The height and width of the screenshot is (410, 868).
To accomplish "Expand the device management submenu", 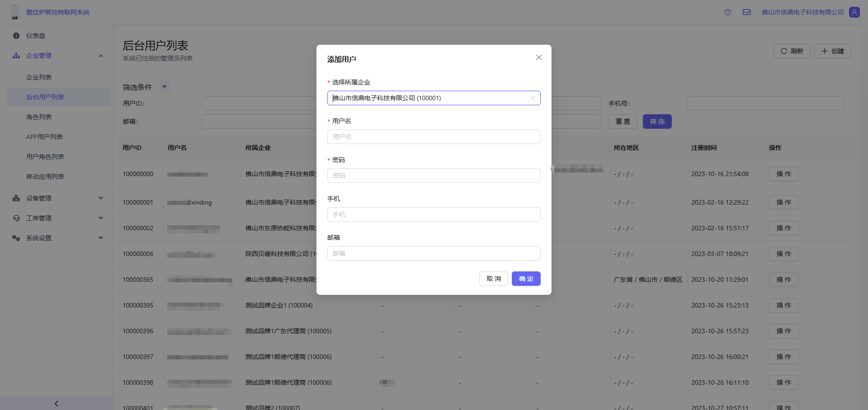I will 101,198.
